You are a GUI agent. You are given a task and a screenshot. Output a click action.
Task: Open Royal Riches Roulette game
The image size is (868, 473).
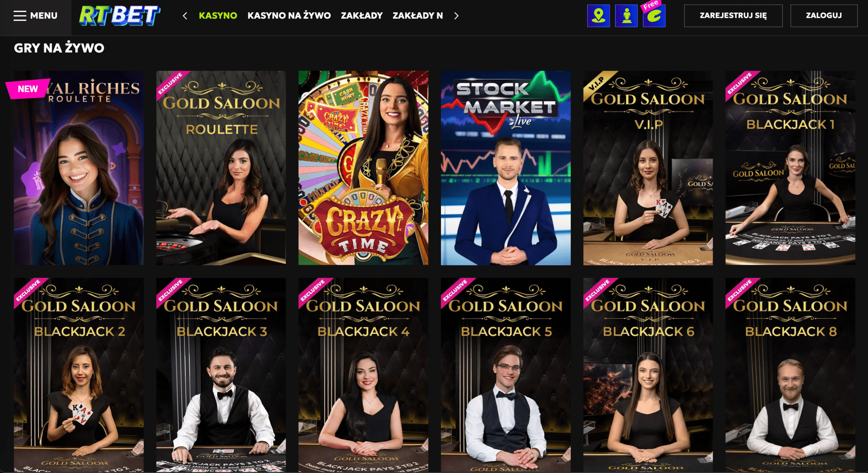click(79, 168)
